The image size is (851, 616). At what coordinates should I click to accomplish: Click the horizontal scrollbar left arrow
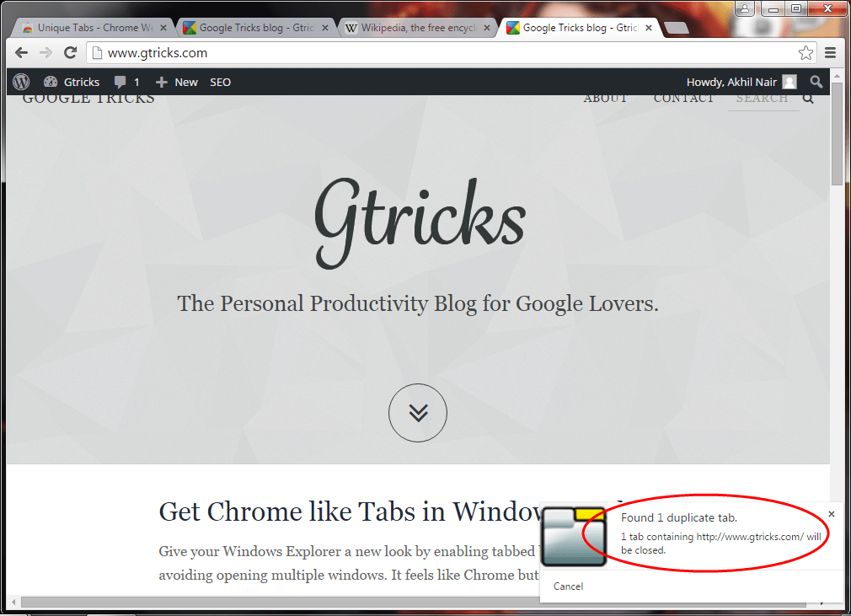click(x=13, y=602)
